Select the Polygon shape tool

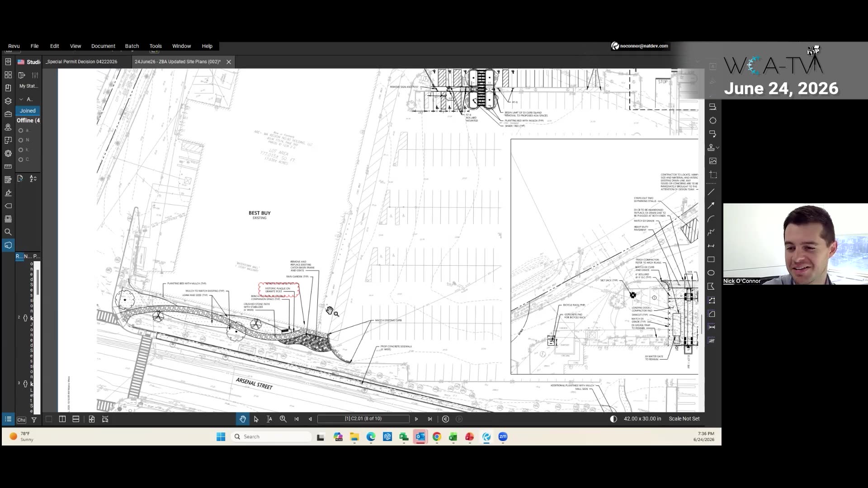[711, 286]
